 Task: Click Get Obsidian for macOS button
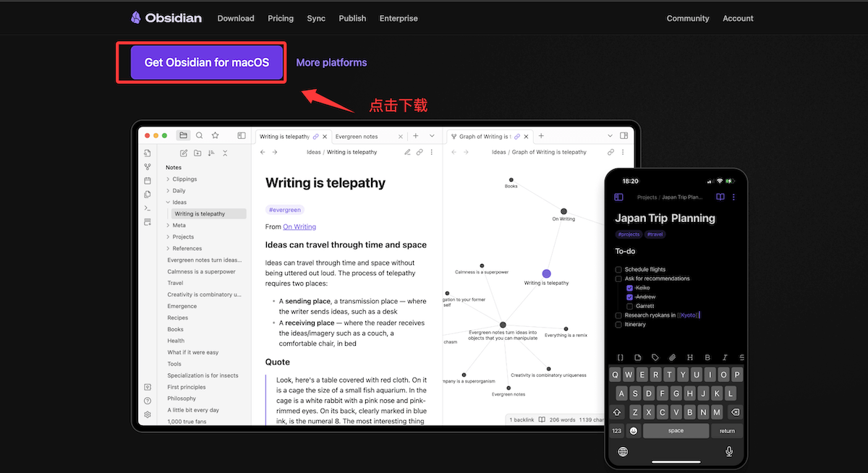pos(207,62)
